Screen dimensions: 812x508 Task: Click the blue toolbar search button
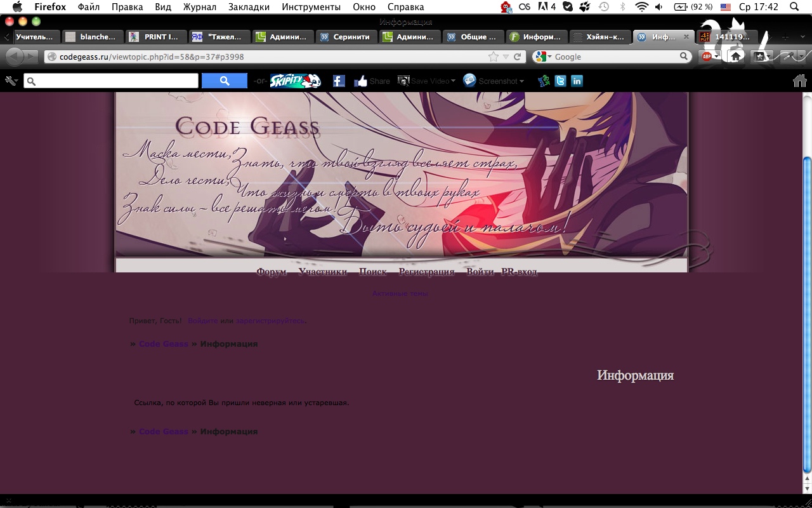coord(224,81)
